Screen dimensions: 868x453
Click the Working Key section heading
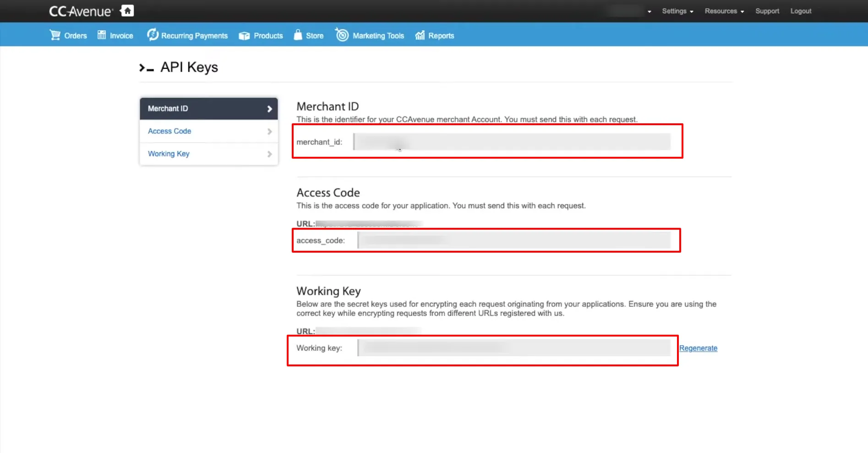tap(328, 291)
